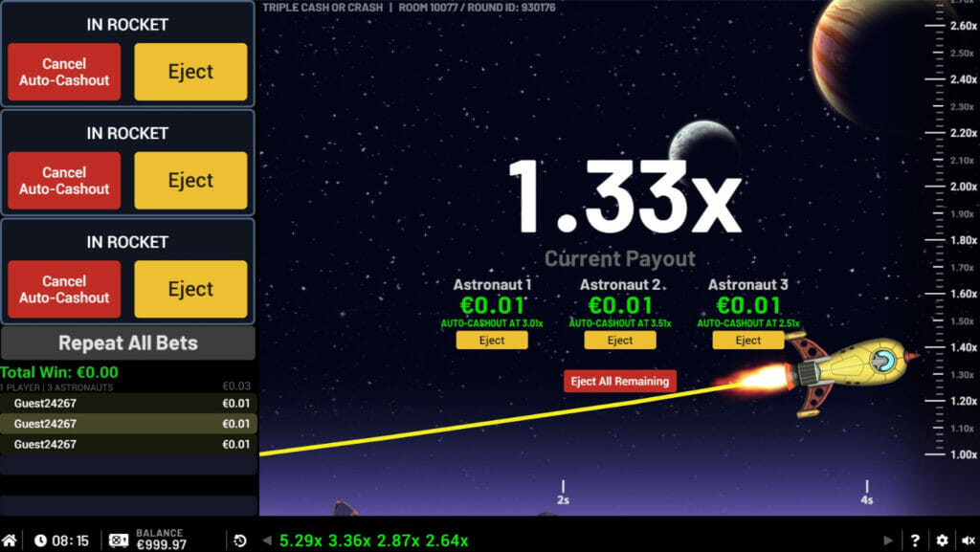Click the 2.00x mark on the multiplier scale
This screenshot has height=552, width=980.
[963, 187]
